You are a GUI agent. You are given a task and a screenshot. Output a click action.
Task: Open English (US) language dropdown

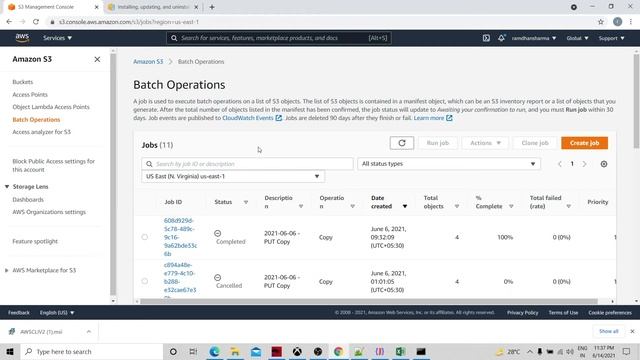point(57,313)
